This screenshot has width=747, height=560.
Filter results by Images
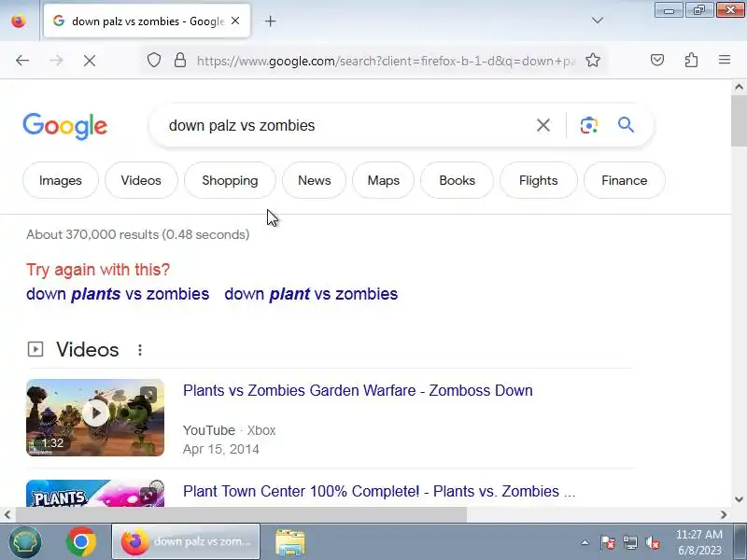(61, 180)
